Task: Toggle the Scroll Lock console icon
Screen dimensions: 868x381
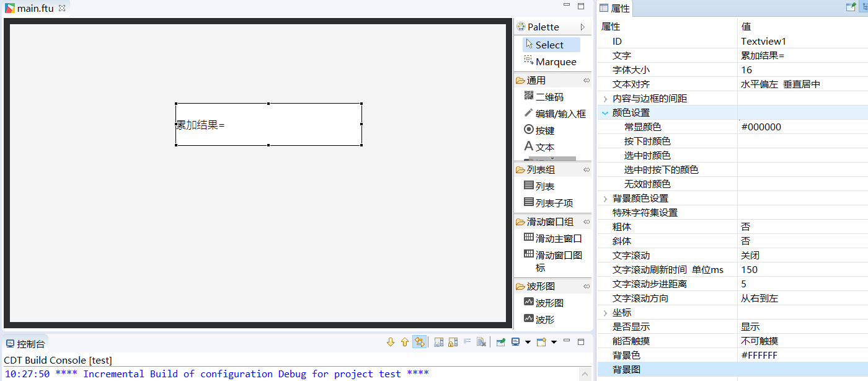Action: point(453,342)
